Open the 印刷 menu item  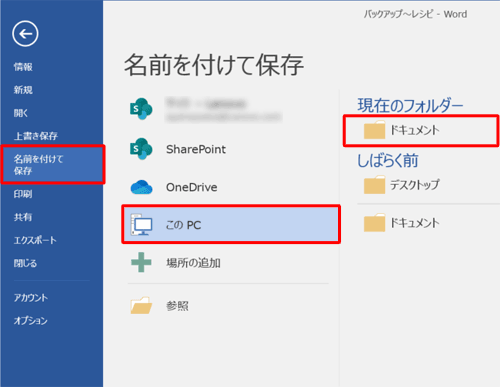coord(23,194)
